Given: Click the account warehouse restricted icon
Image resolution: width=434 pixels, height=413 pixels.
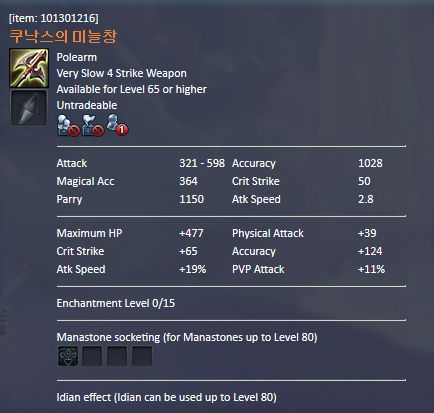Looking at the screenshot, I should click(68, 126).
